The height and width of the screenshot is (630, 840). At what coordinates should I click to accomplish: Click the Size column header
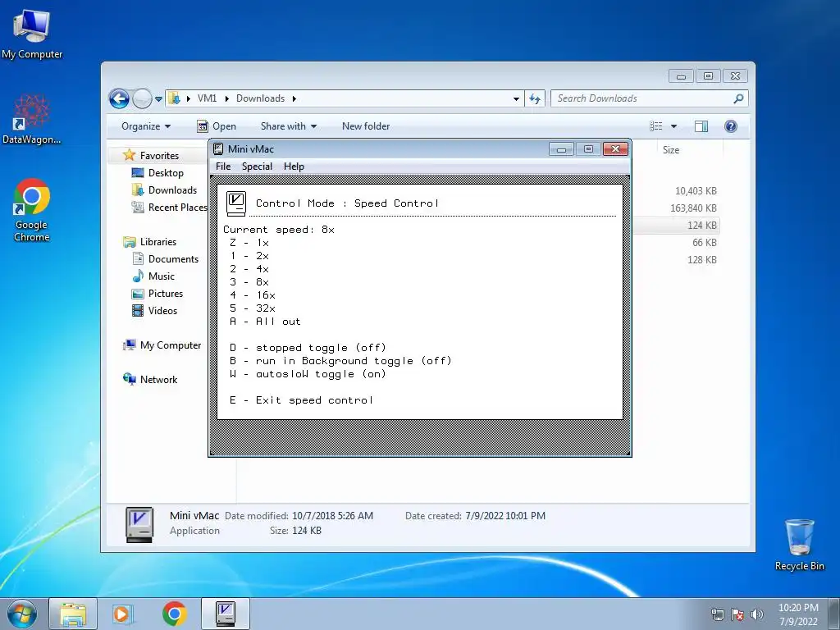click(x=671, y=150)
